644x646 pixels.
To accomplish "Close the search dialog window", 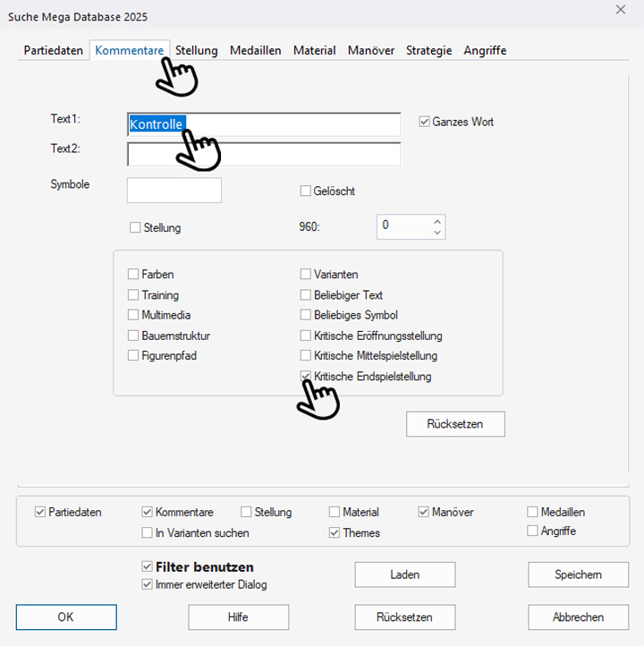I will 621,10.
